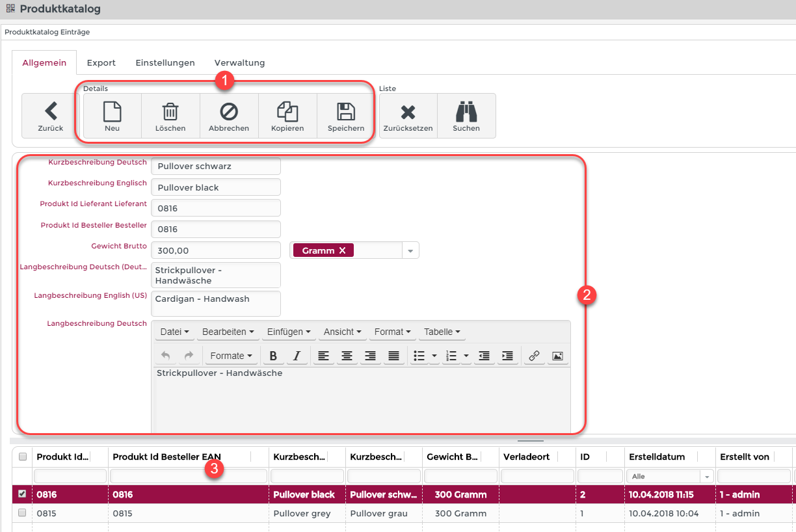Check the checkbox for row 0815
This screenshot has width=796, height=532.
(x=23, y=513)
